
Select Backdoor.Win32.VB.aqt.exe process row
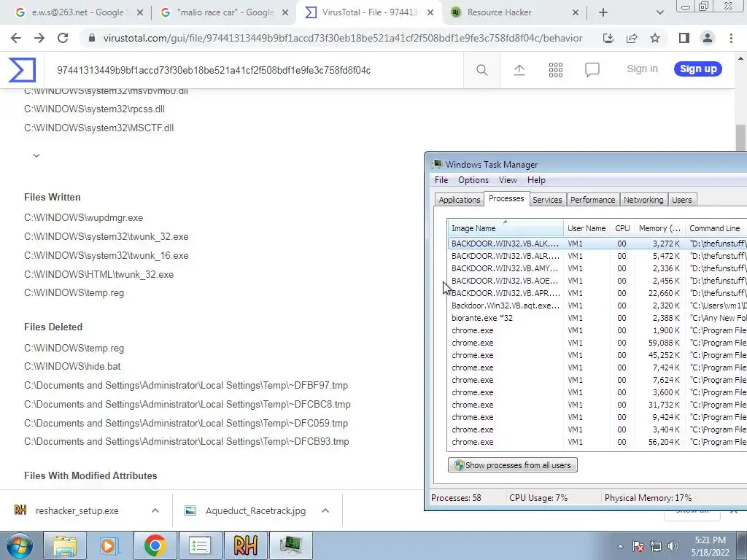[x=597, y=306]
